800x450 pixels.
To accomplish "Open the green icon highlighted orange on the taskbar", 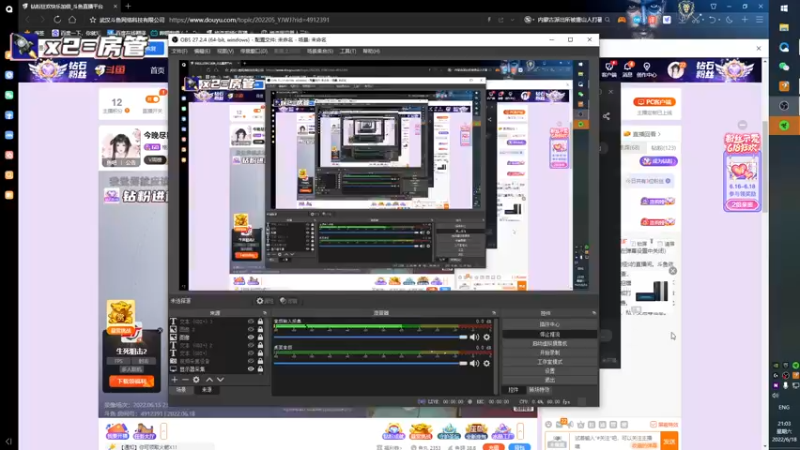I will point(784,126).
